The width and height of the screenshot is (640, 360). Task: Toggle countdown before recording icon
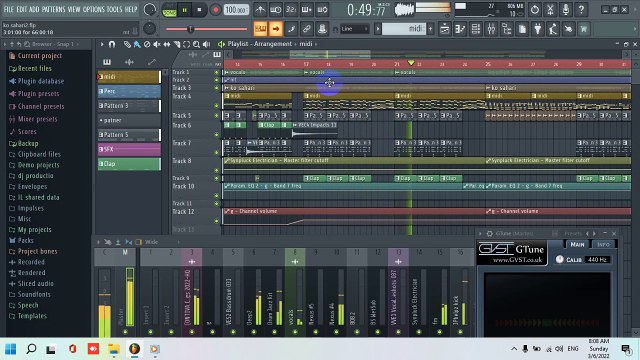tap(291, 9)
